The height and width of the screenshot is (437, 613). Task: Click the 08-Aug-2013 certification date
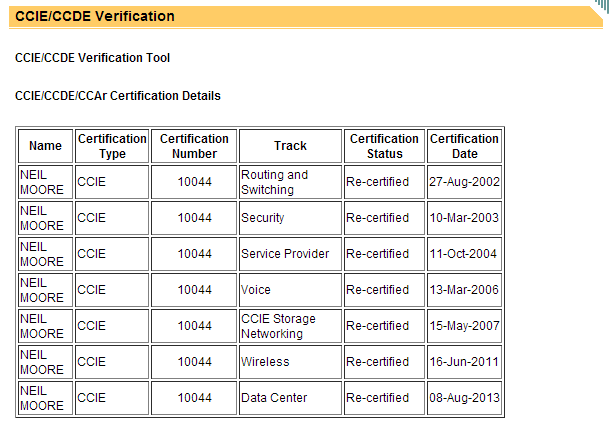[x=464, y=398]
